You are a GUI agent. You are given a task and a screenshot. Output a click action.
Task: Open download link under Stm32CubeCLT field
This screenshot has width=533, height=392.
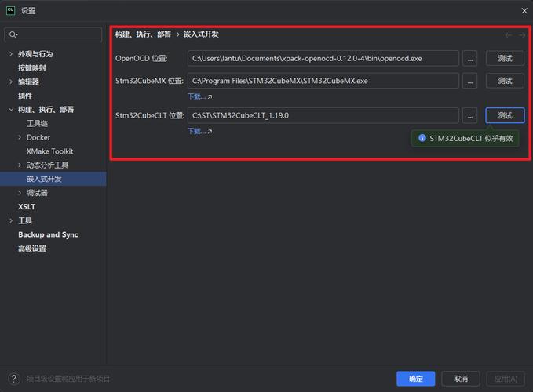click(200, 132)
